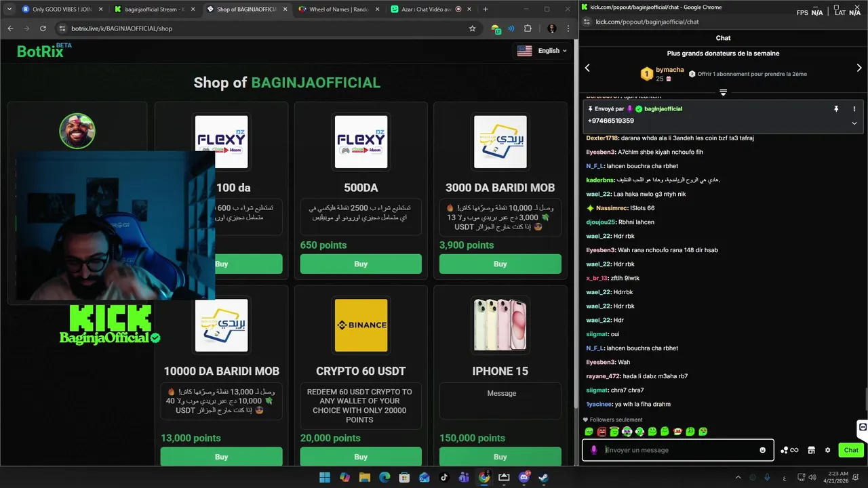Image resolution: width=868 pixels, height=488 pixels.
Task: Open pinned message three-dot options
Action: tap(854, 108)
